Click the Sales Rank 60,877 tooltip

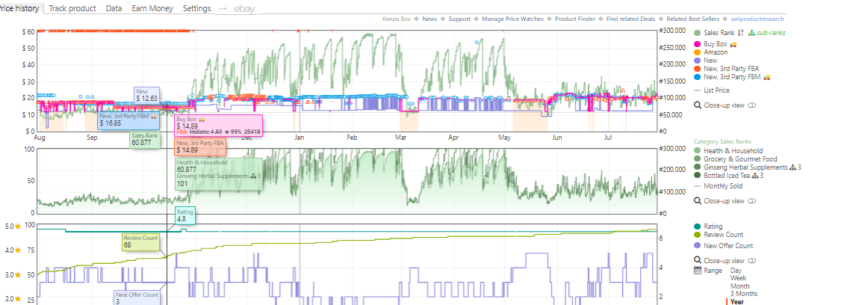click(144, 139)
